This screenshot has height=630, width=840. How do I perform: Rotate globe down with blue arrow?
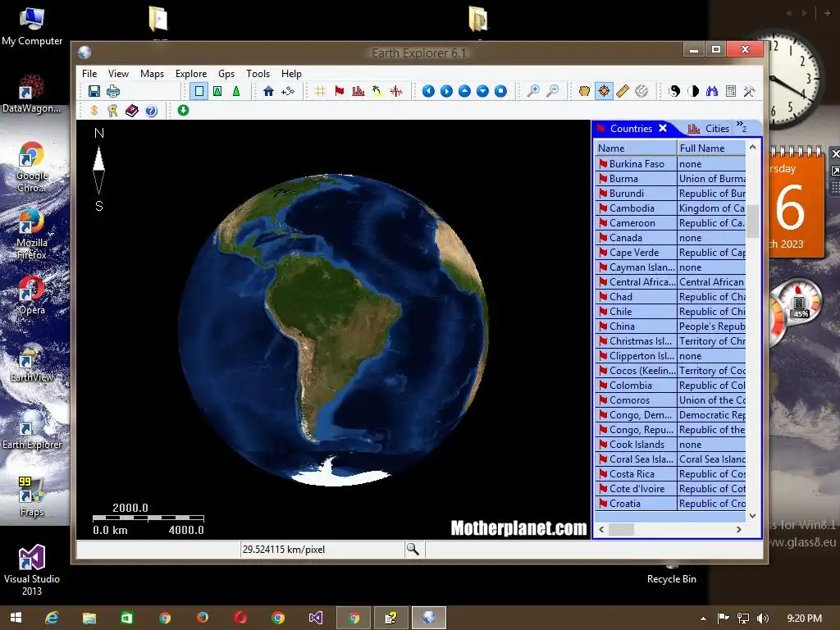(482, 91)
